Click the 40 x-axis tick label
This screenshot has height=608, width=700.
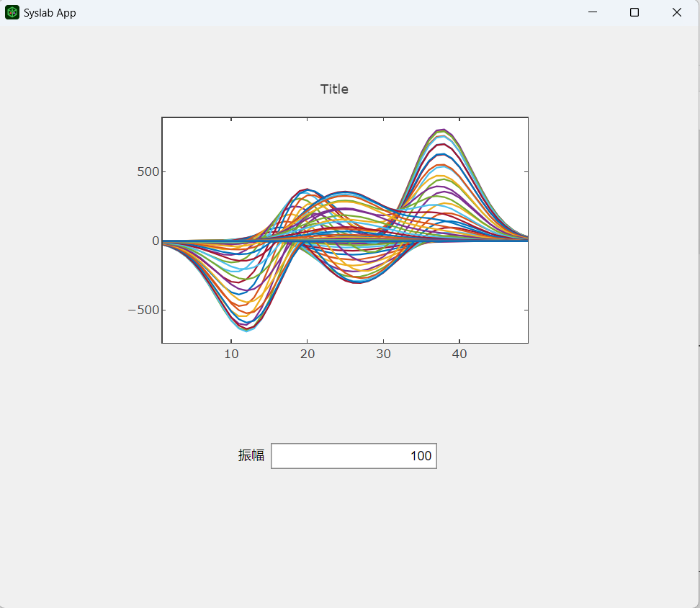(459, 354)
